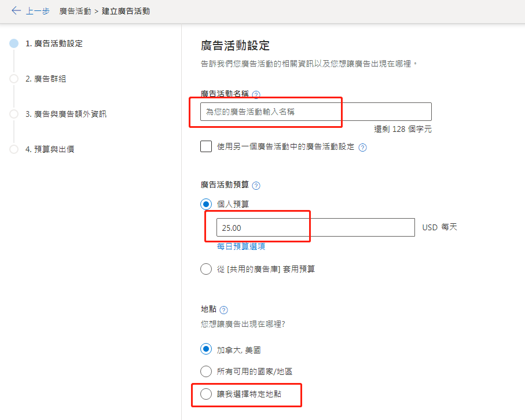Select 所有可用的國家/地區 option
Image resolution: width=525 pixels, height=420 pixels.
[206, 371]
